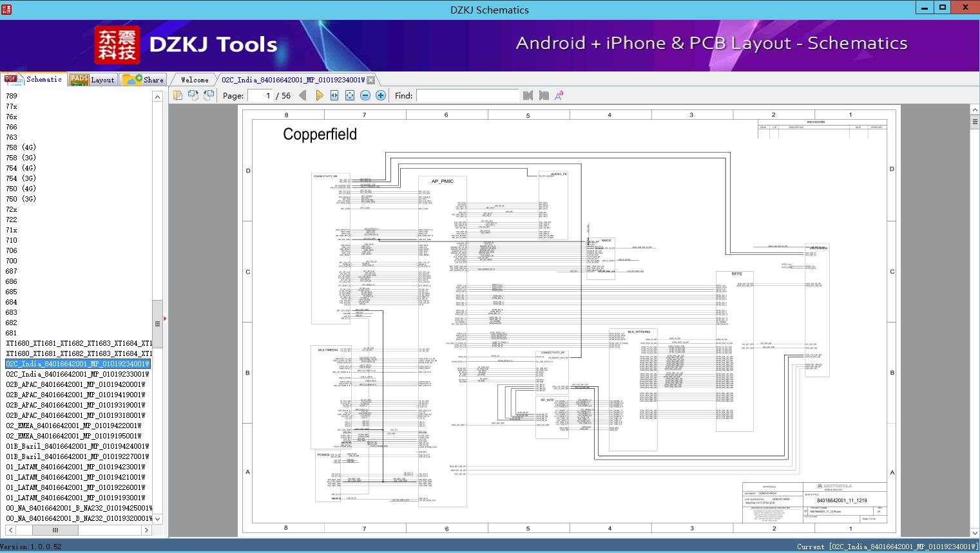This screenshot has height=553, width=980.
Task: Select list item 77x
Action: point(12,106)
